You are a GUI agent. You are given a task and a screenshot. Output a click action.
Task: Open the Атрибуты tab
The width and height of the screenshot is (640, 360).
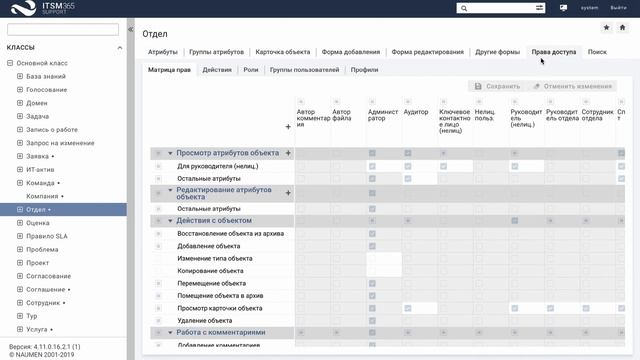pos(163,52)
